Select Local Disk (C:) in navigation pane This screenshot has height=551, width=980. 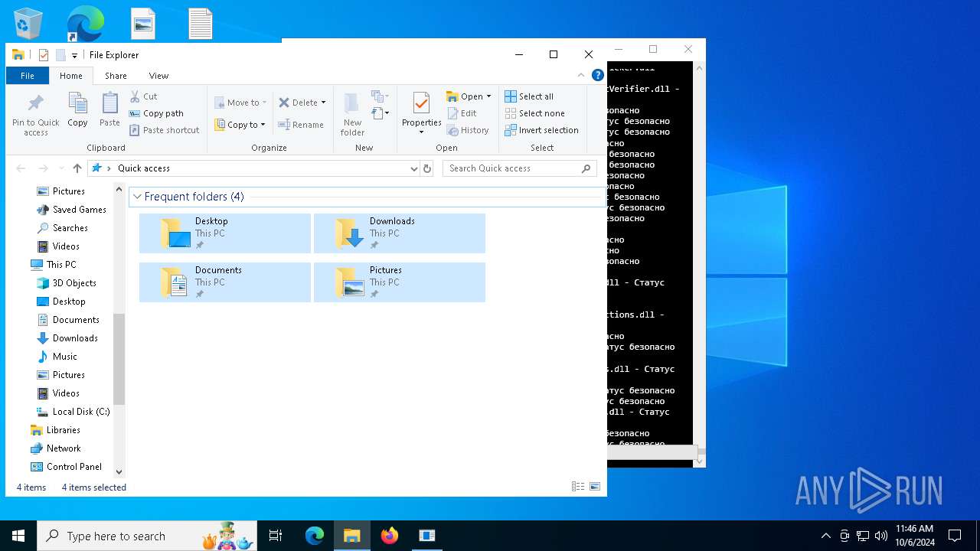click(73, 412)
